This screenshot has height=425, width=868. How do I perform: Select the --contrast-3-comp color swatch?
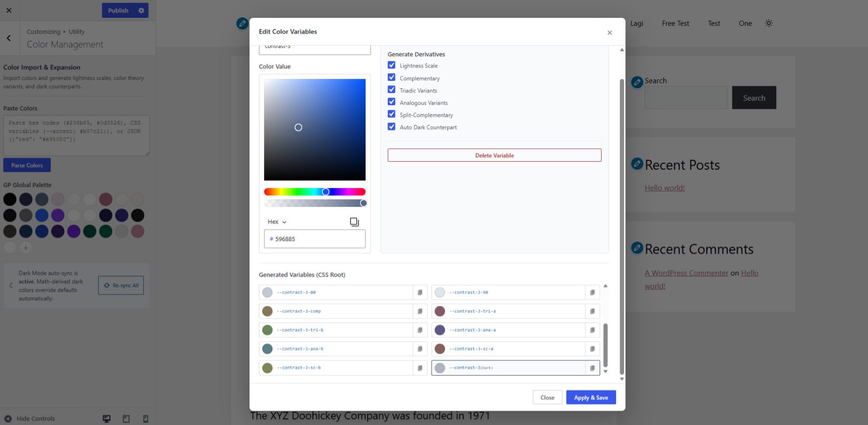click(267, 311)
